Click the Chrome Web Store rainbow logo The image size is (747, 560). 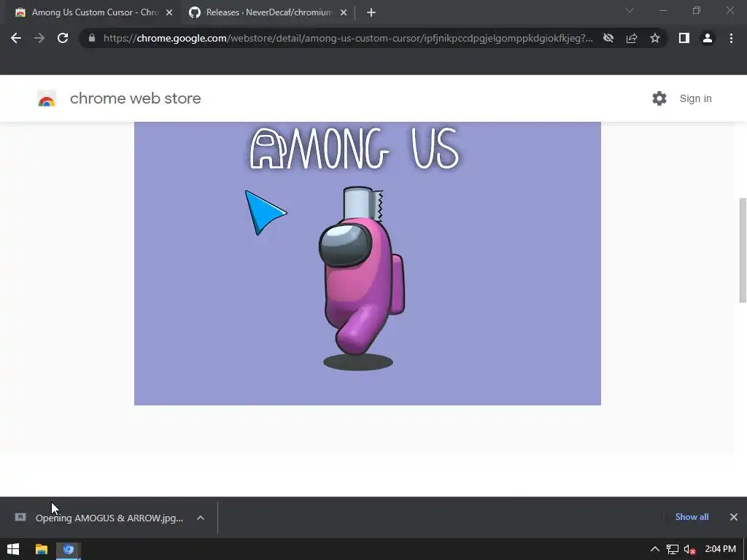click(47, 98)
